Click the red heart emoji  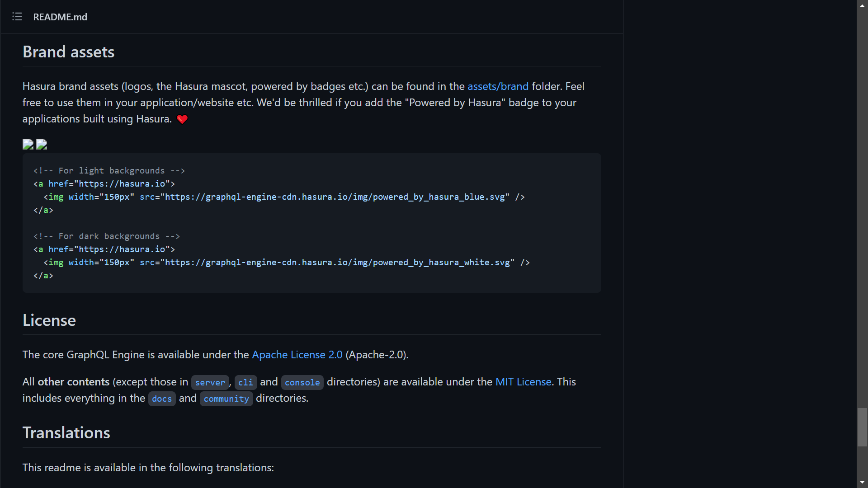coord(182,119)
